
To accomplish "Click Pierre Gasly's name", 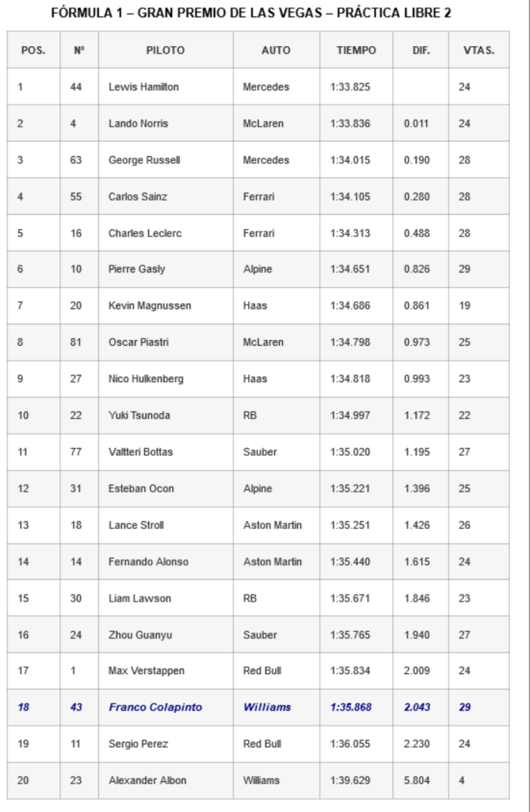I will coord(137,270).
